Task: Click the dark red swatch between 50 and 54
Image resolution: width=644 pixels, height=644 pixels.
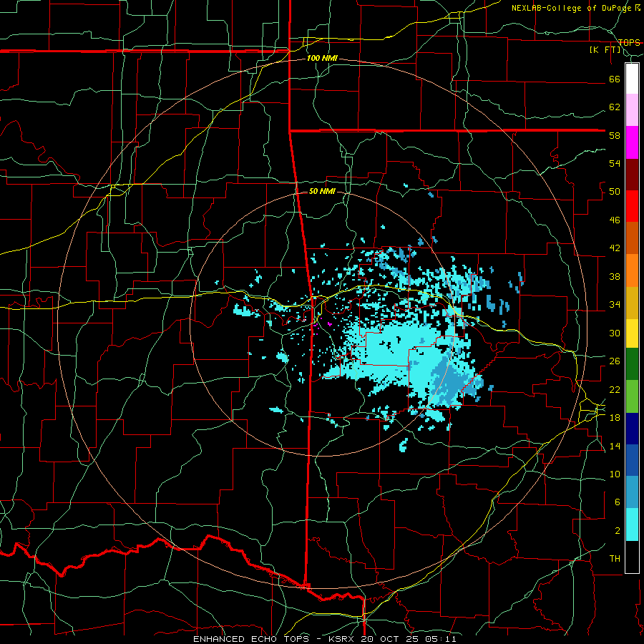Action: 632,175
